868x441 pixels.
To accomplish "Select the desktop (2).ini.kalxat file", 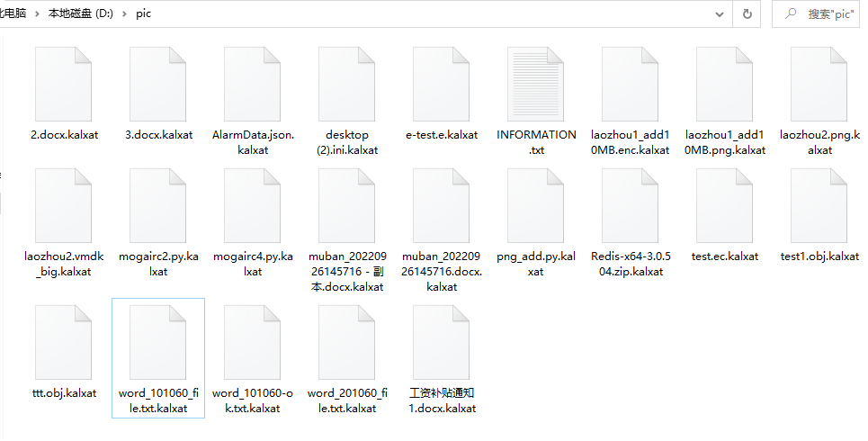I will click(347, 102).
